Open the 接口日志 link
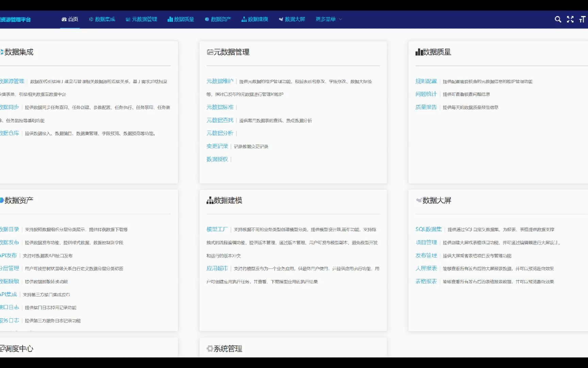588x368 pixels. click(10, 307)
